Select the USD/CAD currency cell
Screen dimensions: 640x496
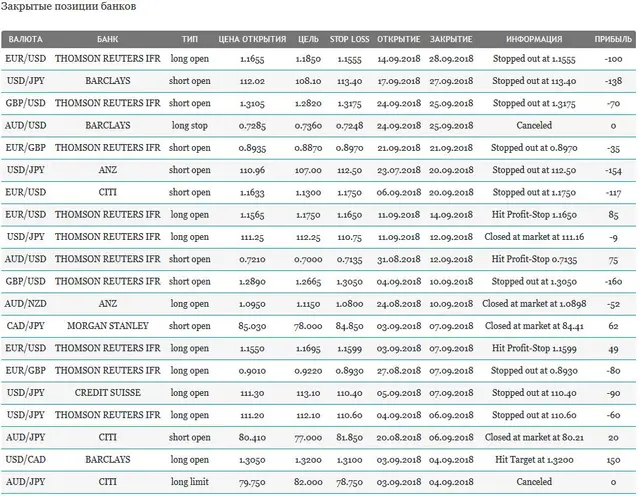click(25, 460)
